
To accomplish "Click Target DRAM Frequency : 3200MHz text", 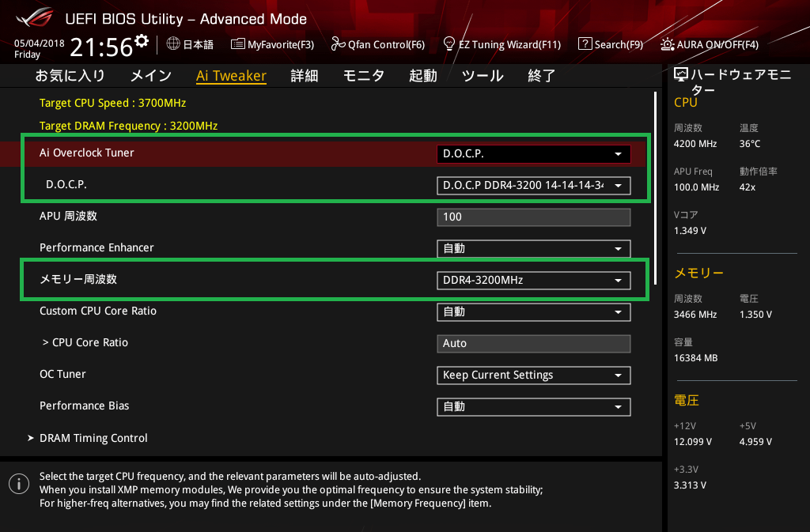I will (x=129, y=126).
